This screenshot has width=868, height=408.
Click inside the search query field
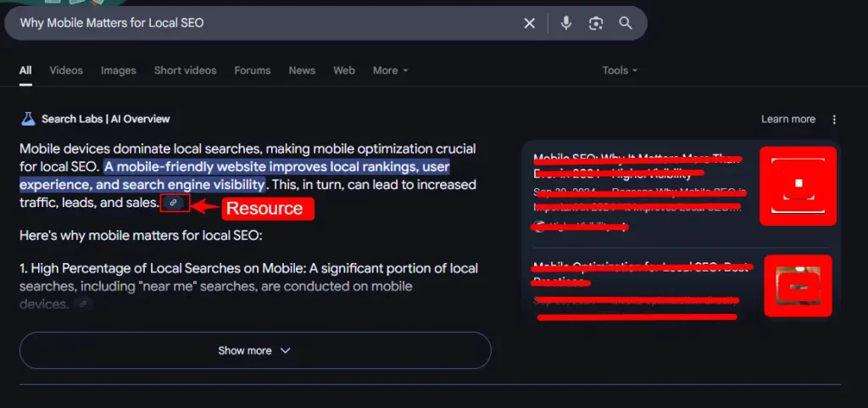[x=265, y=23]
